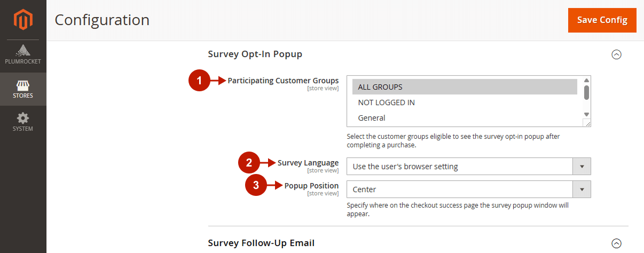This screenshot has width=644, height=253.
Task: Collapse the Survey Opt-In Popup section
Action: point(616,54)
